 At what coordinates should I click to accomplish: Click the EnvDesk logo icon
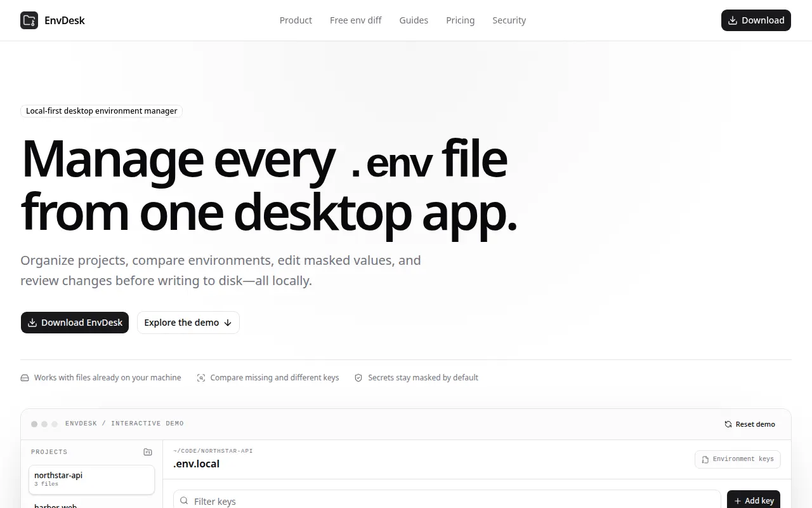click(29, 20)
